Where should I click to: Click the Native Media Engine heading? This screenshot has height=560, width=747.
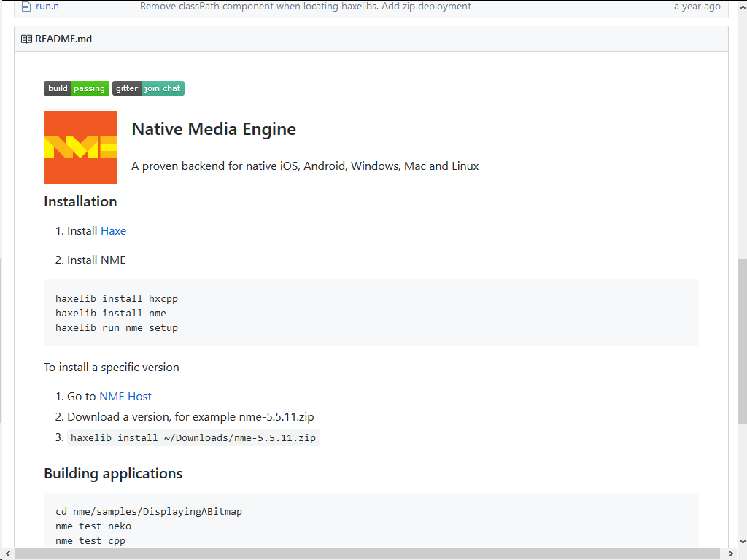(x=214, y=130)
